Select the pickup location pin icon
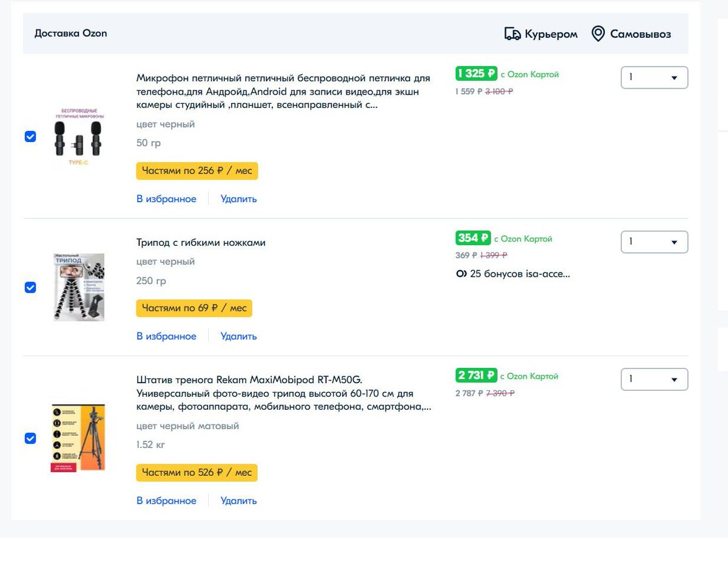This screenshot has width=728, height=573. click(x=598, y=34)
